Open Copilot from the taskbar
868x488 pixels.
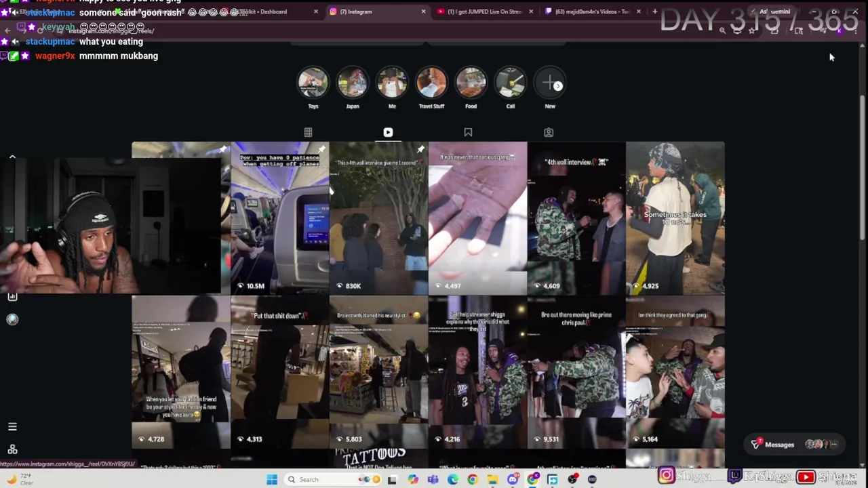point(412,479)
